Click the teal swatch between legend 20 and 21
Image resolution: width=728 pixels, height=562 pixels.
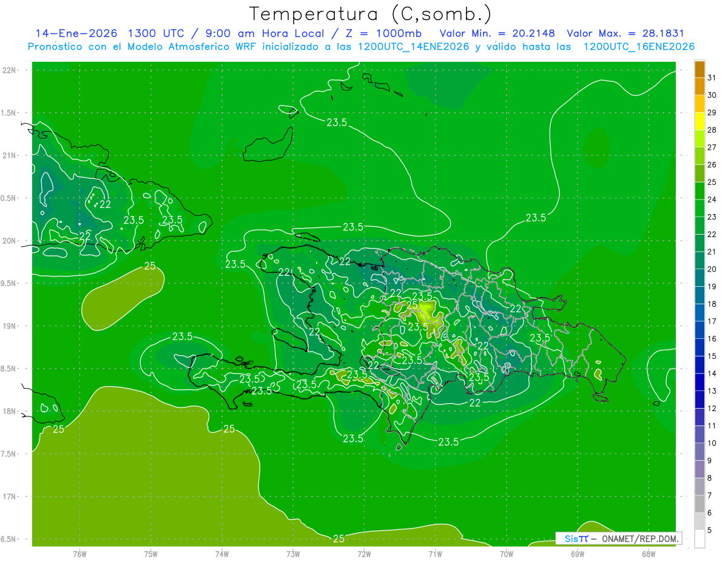[x=699, y=261]
